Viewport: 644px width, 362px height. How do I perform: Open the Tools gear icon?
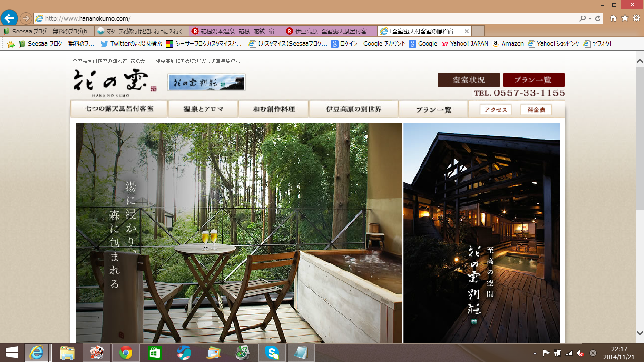click(x=636, y=18)
